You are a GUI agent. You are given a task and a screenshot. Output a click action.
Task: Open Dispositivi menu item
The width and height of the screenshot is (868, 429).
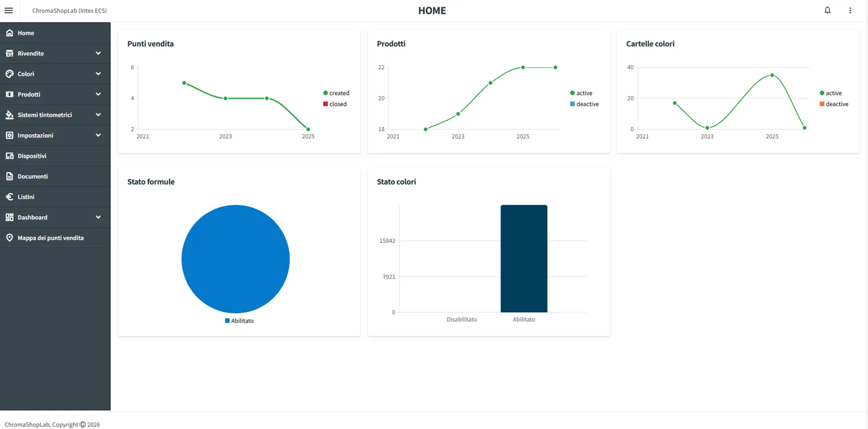(x=55, y=156)
